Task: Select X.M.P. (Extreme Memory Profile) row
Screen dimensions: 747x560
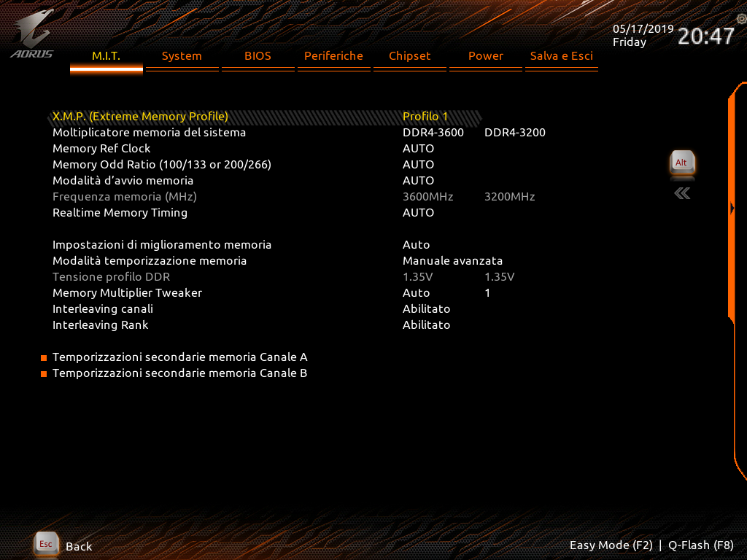Action: pyautogui.click(x=265, y=117)
